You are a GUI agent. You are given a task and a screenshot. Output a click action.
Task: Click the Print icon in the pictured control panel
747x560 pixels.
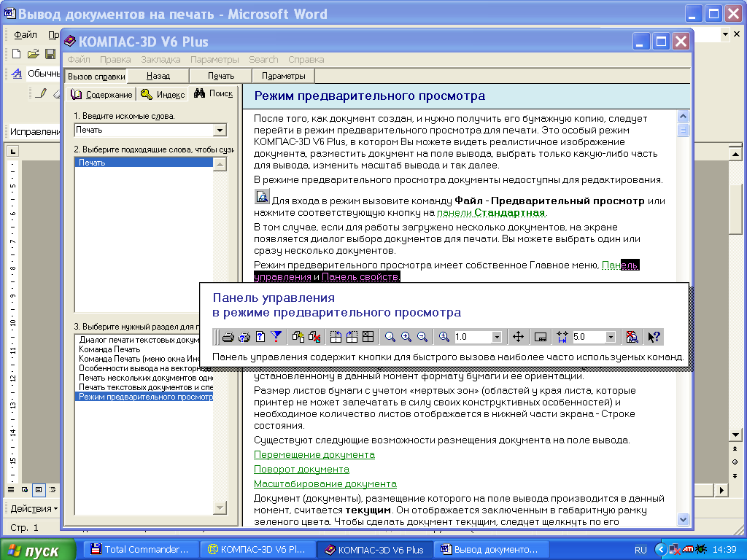click(x=228, y=337)
